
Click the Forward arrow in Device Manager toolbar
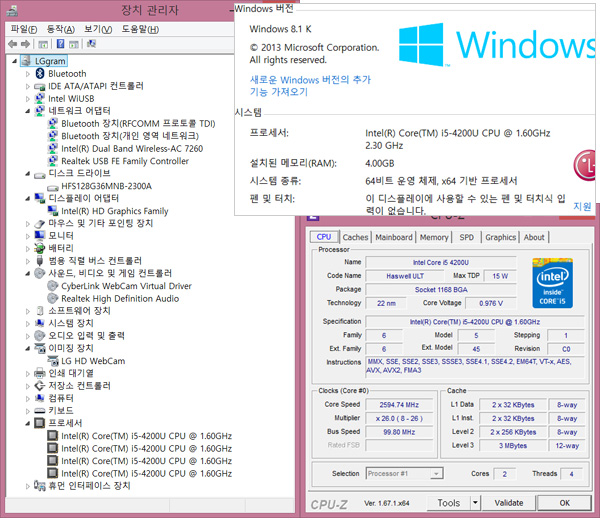coord(25,44)
